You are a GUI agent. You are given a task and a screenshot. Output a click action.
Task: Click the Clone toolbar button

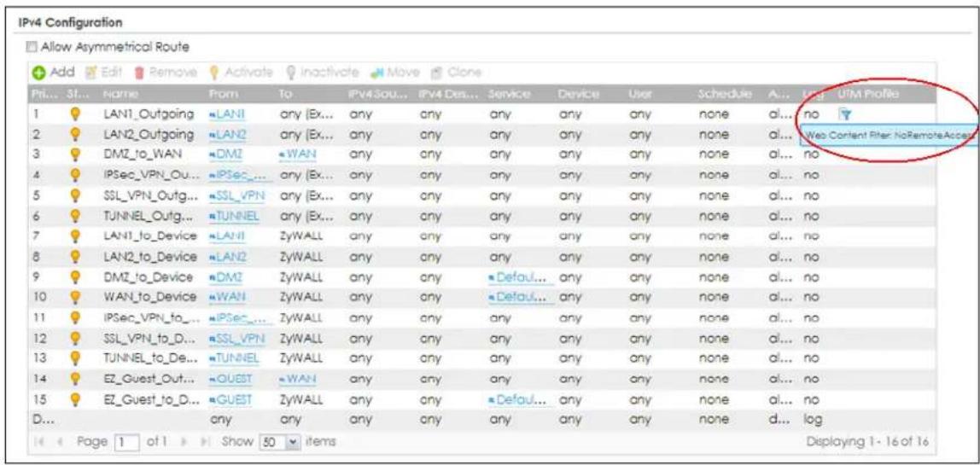click(456, 73)
